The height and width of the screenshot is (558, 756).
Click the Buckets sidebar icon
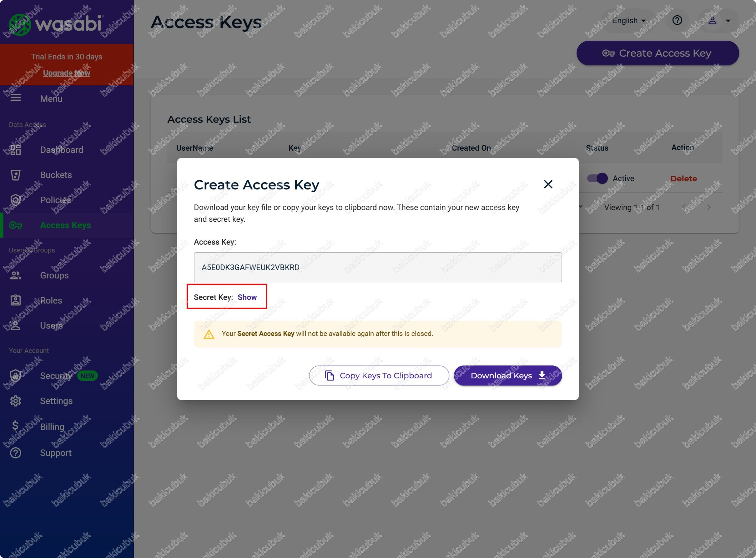coord(16,175)
